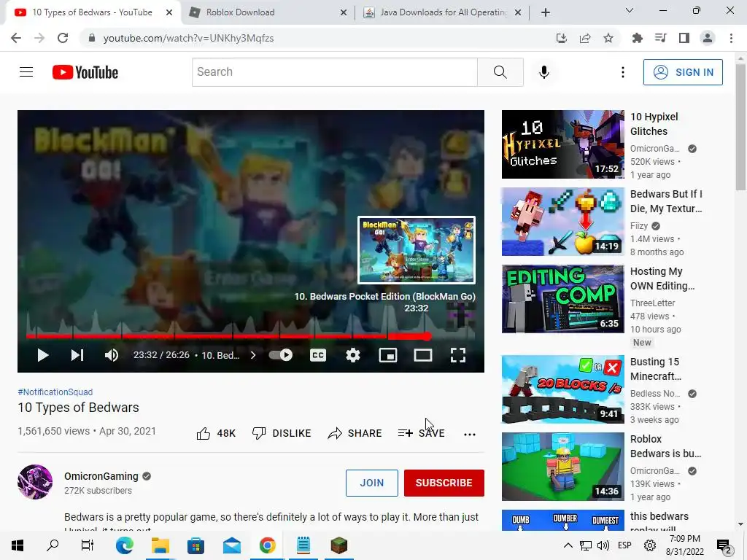Open YouTube settings three-dot menu

[x=623, y=72]
